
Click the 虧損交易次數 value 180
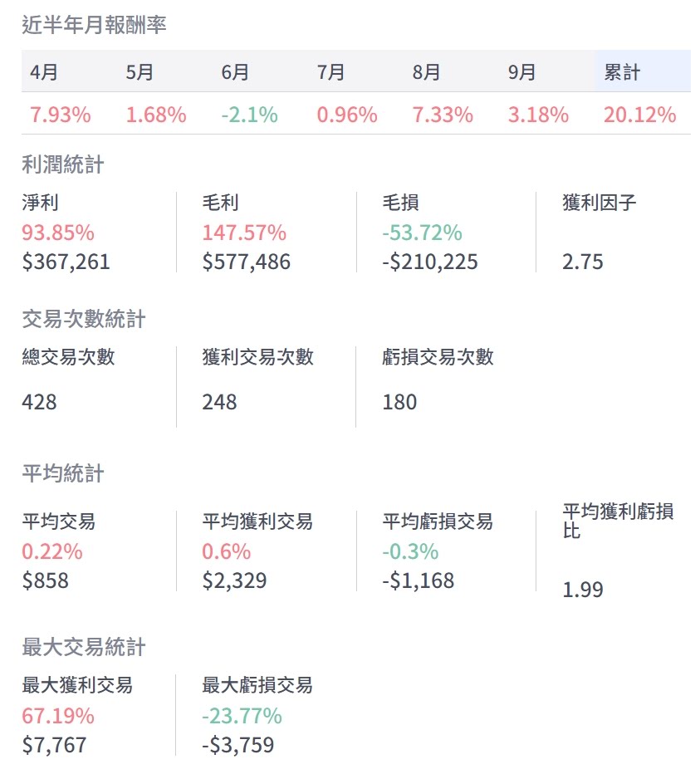(399, 403)
